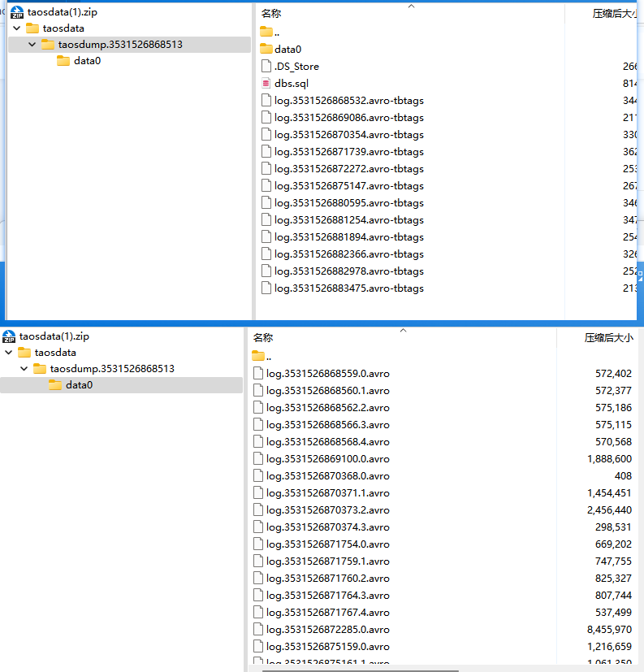Select the log.3531526870368.0.avro file icon

coord(258,476)
